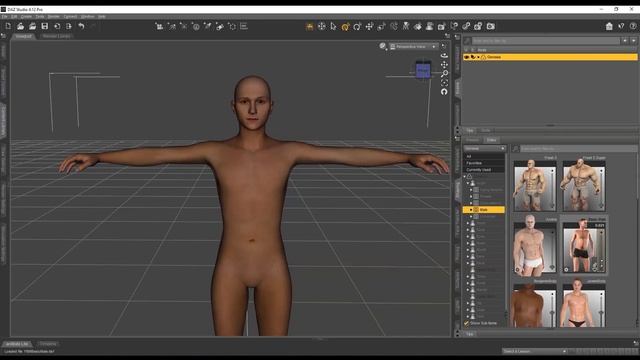
Task: Toggle the Genesis eye visibility icon
Action: point(467,57)
